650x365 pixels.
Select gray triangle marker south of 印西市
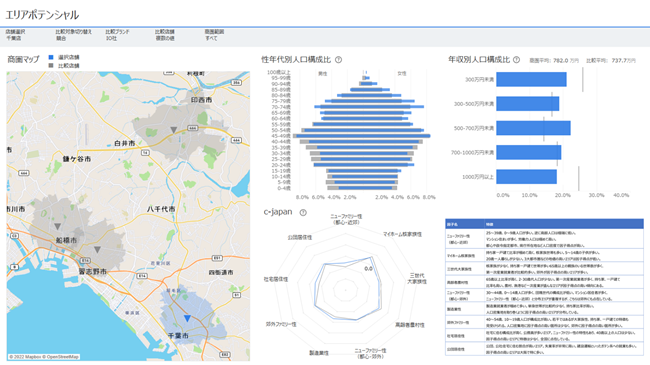(174, 130)
